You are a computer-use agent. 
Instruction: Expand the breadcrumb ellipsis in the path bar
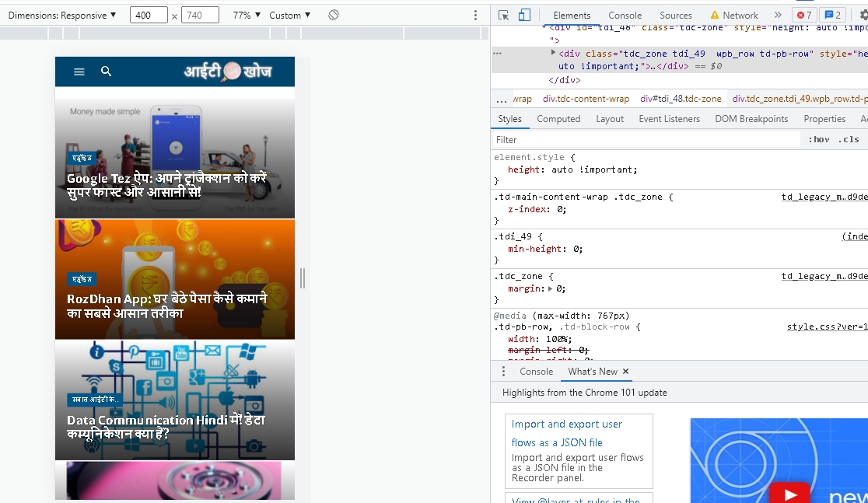tap(502, 99)
